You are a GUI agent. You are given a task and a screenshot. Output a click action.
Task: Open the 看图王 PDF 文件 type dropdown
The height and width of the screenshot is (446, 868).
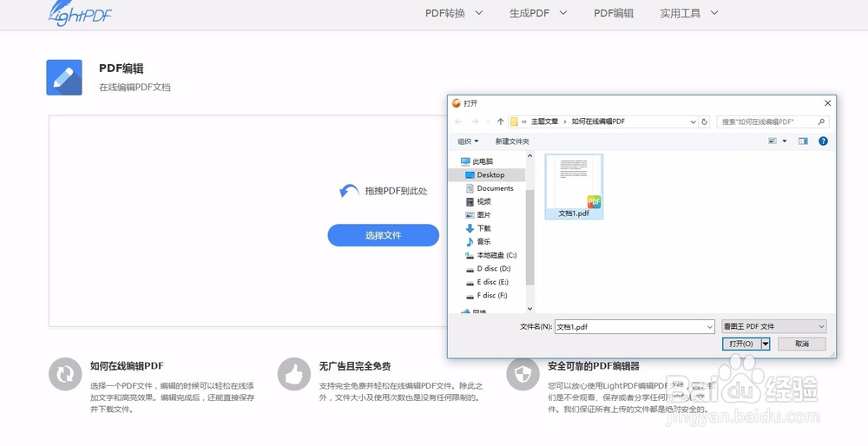774,326
